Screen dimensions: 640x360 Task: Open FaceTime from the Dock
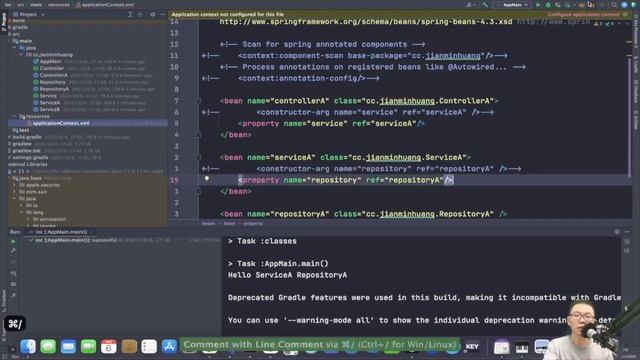[88, 347]
